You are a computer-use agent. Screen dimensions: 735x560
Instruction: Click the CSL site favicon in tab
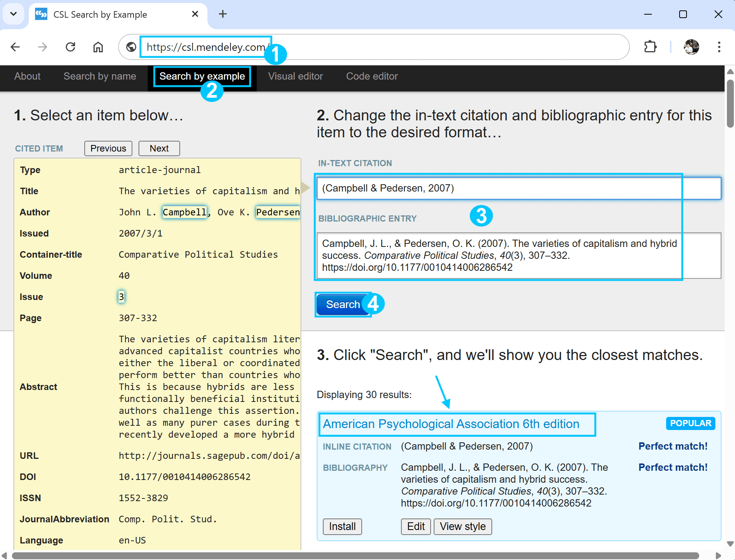[41, 14]
